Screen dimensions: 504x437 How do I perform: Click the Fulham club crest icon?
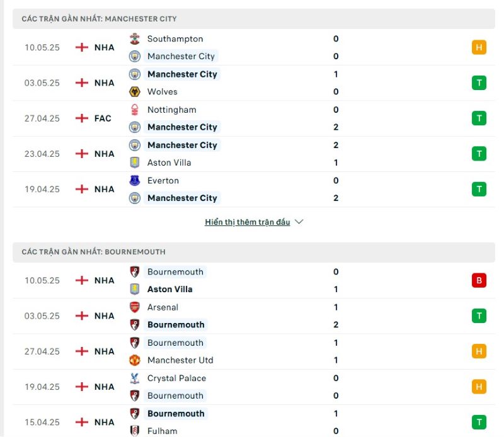[x=135, y=431]
